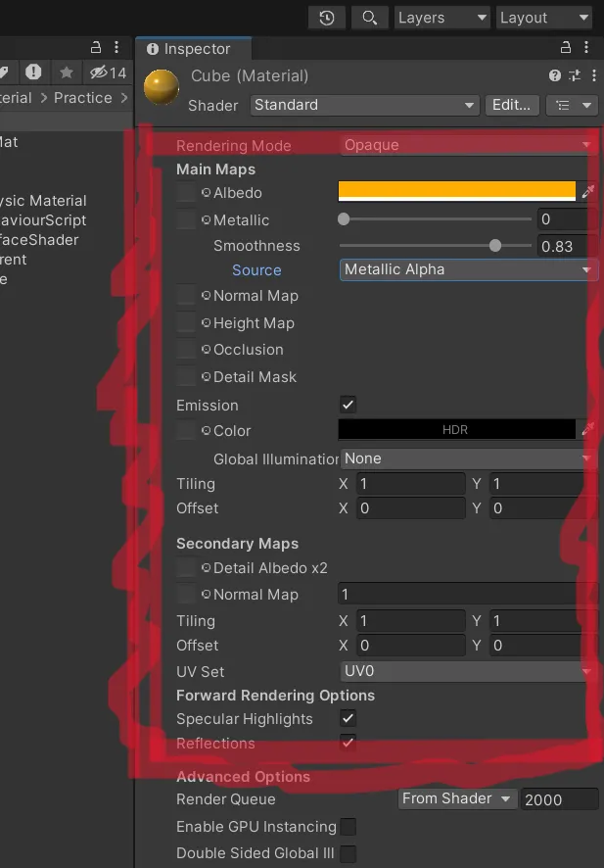604x868 pixels.
Task: Click the Secondary Maps Offset X field
Action: coord(410,646)
